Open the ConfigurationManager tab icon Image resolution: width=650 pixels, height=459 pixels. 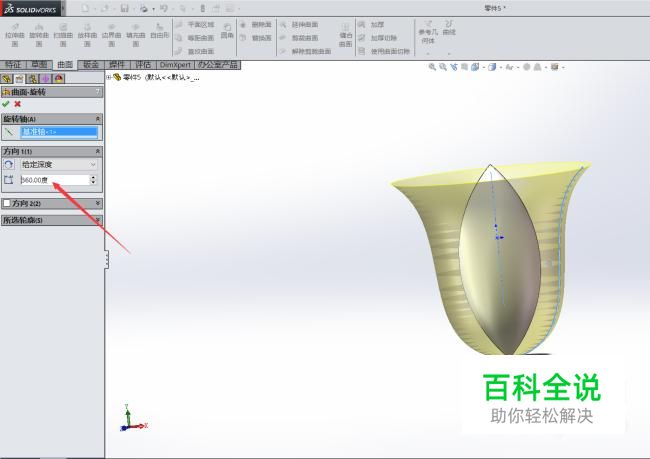[32, 78]
